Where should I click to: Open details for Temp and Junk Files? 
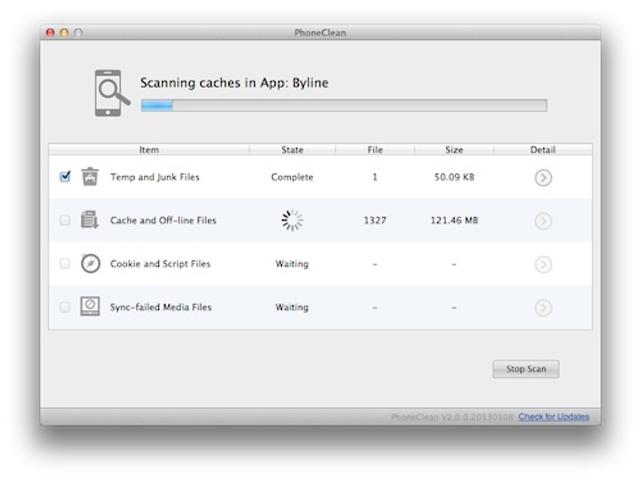pos(543,178)
